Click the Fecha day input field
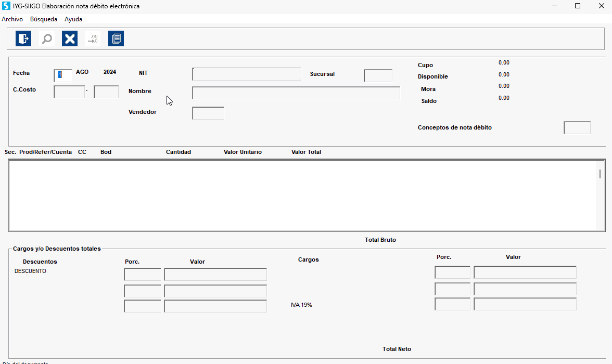Viewport: 612px width, 364px height. pyautogui.click(x=63, y=75)
